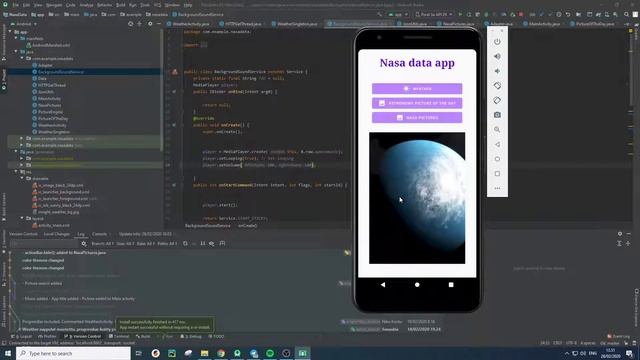Collapse the com.example.nasadata package
The image size is (640, 360).
22,58
